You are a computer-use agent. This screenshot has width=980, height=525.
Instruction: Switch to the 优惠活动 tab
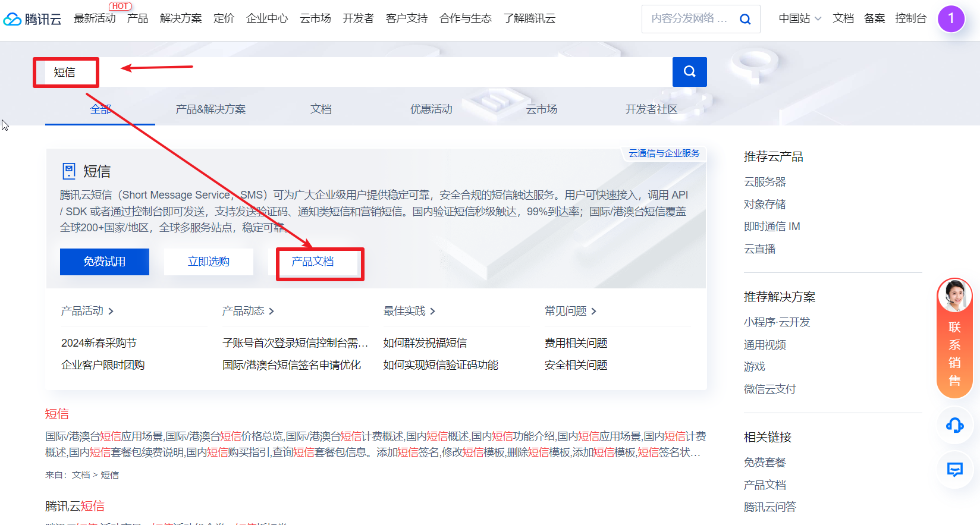[x=431, y=109]
